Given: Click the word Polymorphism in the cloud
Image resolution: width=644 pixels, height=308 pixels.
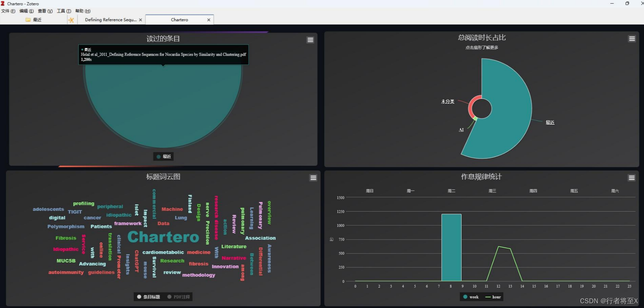Looking at the screenshot, I should click(x=66, y=227).
